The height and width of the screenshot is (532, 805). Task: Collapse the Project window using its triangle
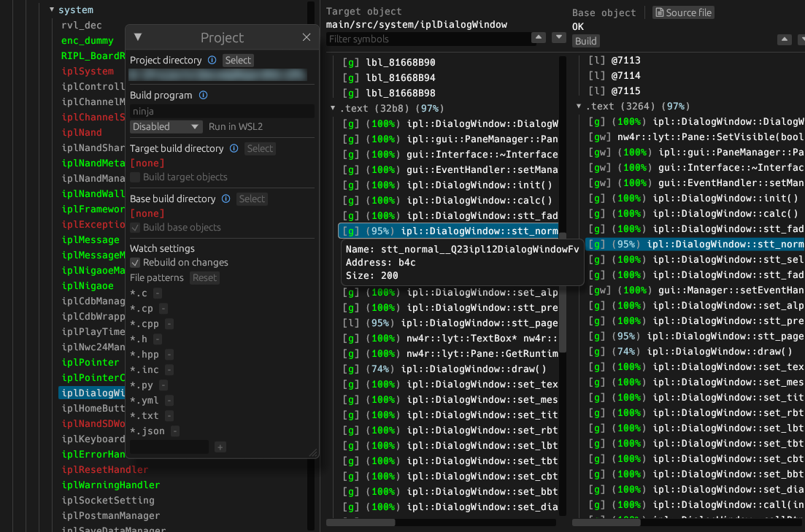(x=138, y=38)
